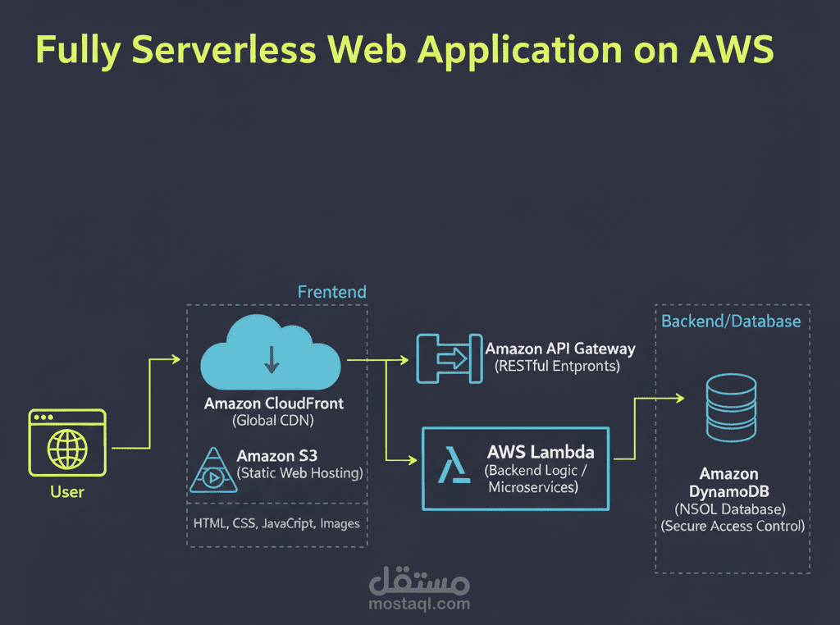Viewport: 840px width, 625px height.
Task: Select the AWS Lambda heading text
Action: point(541,452)
